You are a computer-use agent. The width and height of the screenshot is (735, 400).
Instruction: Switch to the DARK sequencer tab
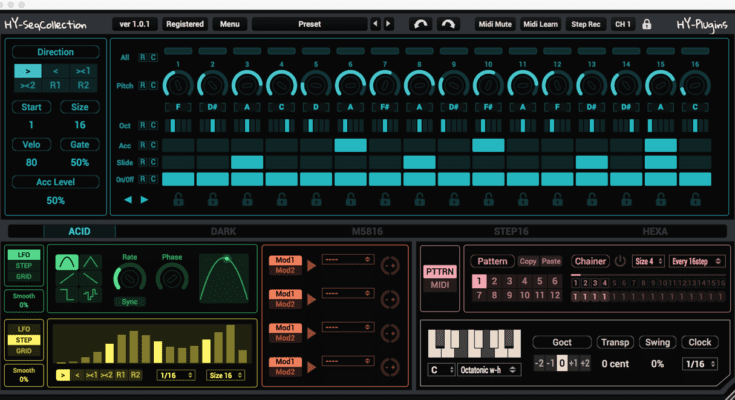[223, 231]
